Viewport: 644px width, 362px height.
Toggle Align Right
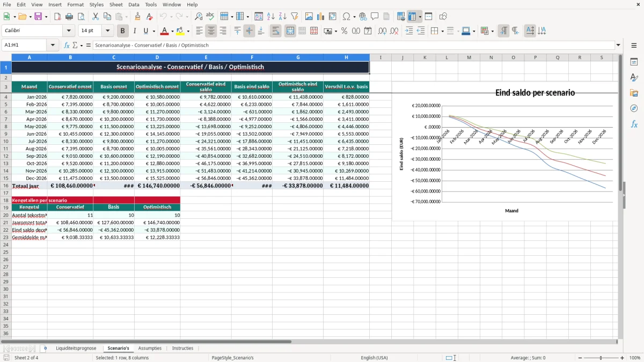223,31
